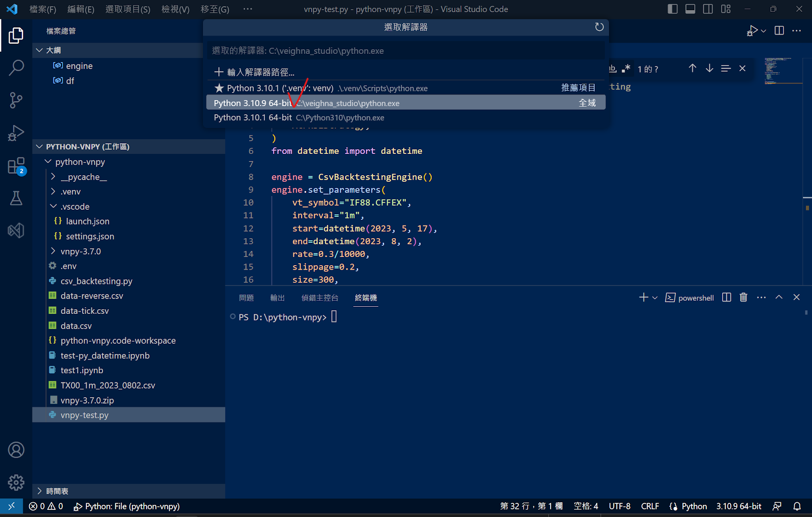Open the Explorer view in activity bar

point(16,36)
